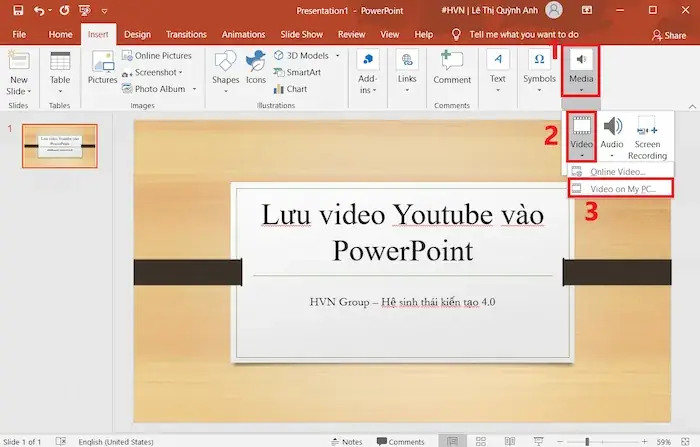Image resolution: width=700 pixels, height=447 pixels.
Task: Choose Online Video... menu entry
Action: click(x=620, y=171)
